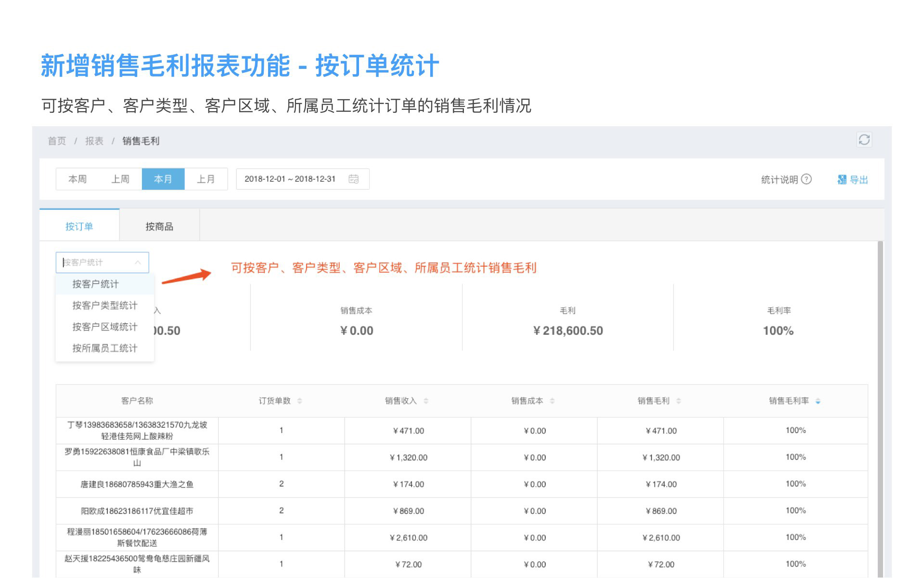The image size is (924, 578).
Task: Select the 本周 time range option
Action: (77, 179)
